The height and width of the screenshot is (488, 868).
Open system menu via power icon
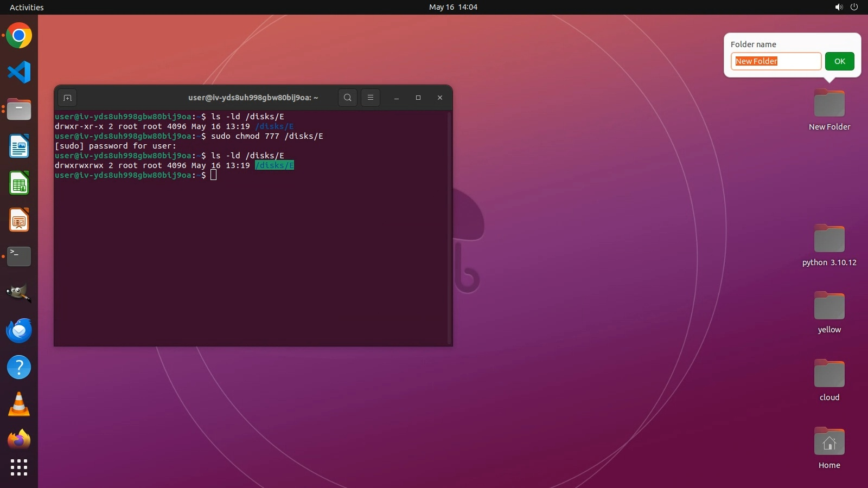[x=854, y=7]
